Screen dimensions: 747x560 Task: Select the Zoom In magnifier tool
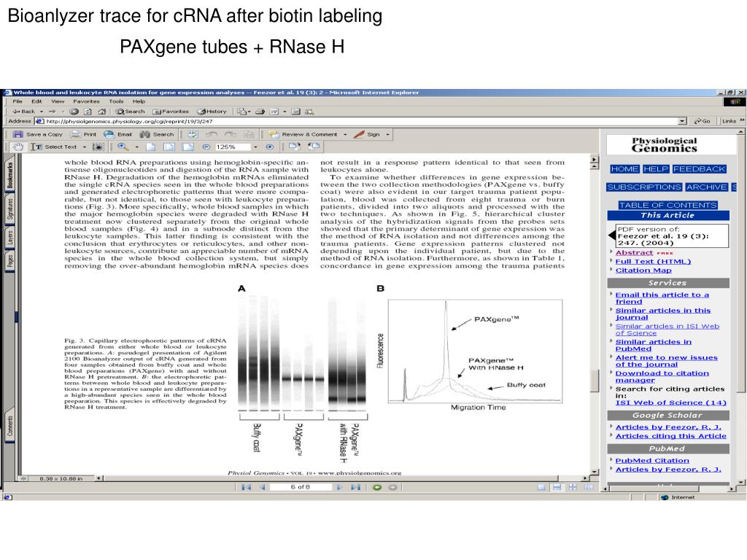[123, 147]
